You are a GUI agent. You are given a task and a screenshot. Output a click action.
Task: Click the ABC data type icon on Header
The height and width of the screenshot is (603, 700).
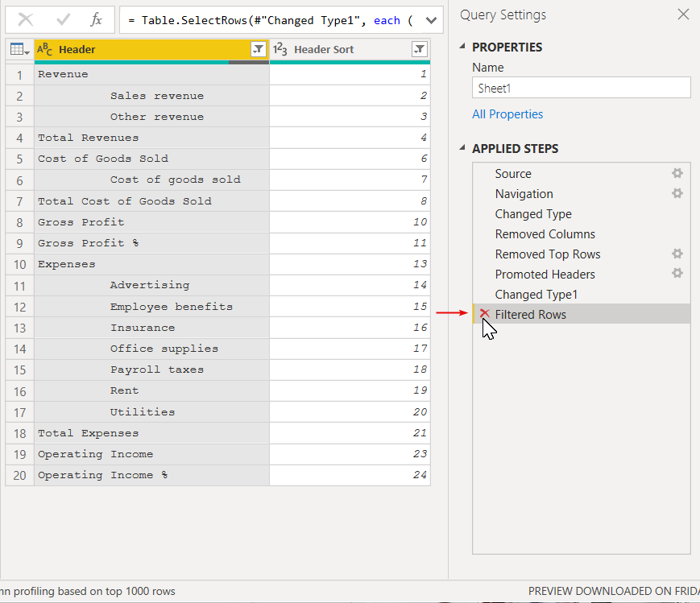(45, 50)
